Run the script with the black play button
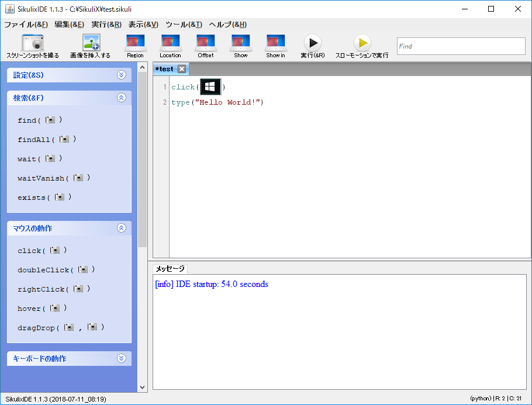The height and width of the screenshot is (405, 532). pyautogui.click(x=313, y=46)
